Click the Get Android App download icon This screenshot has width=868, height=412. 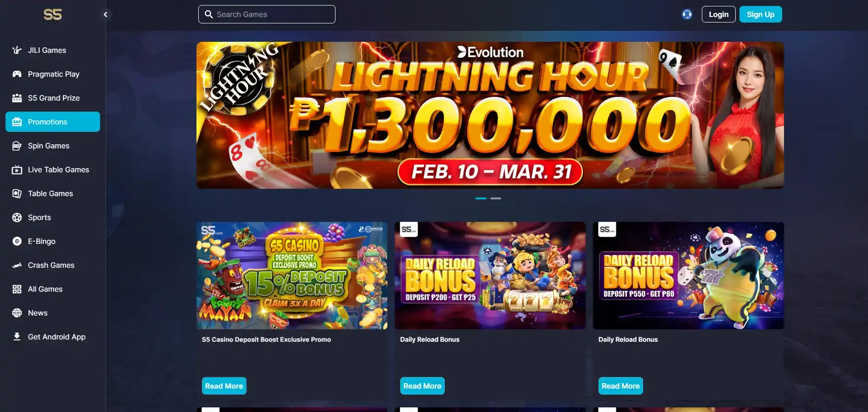pyautogui.click(x=17, y=337)
